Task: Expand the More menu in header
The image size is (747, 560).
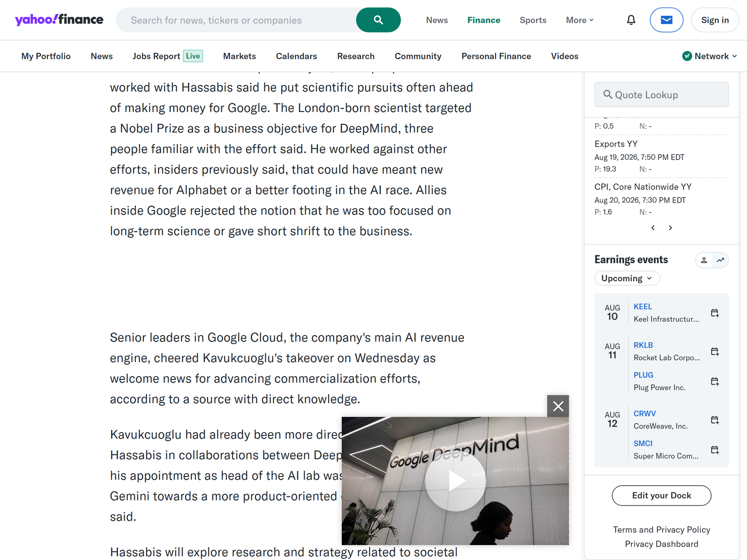Action: [580, 20]
